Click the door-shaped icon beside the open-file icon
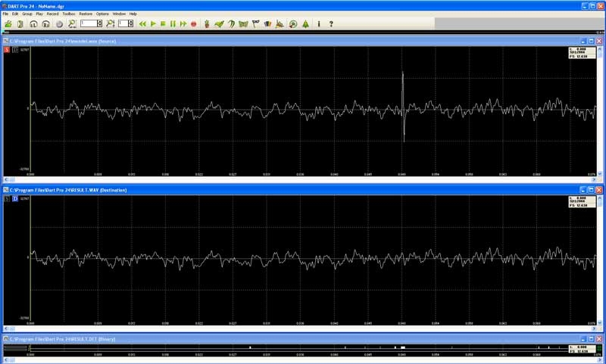The width and height of the screenshot is (606, 364). [x=20, y=24]
